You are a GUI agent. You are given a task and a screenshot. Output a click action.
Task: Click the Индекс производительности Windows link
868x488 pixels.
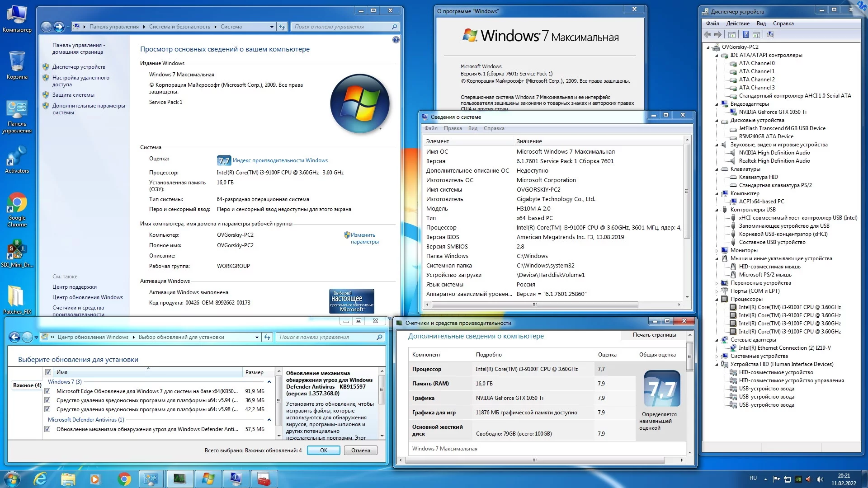pyautogui.click(x=280, y=160)
